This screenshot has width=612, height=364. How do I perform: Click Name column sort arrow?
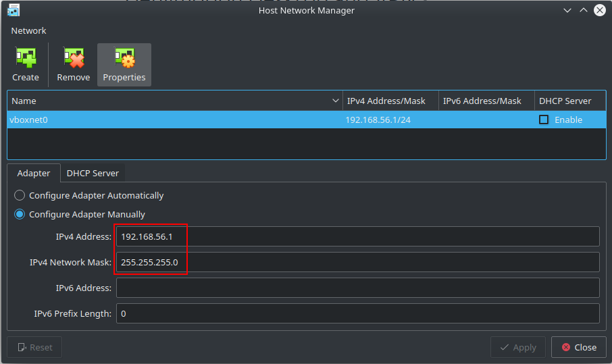tap(335, 101)
